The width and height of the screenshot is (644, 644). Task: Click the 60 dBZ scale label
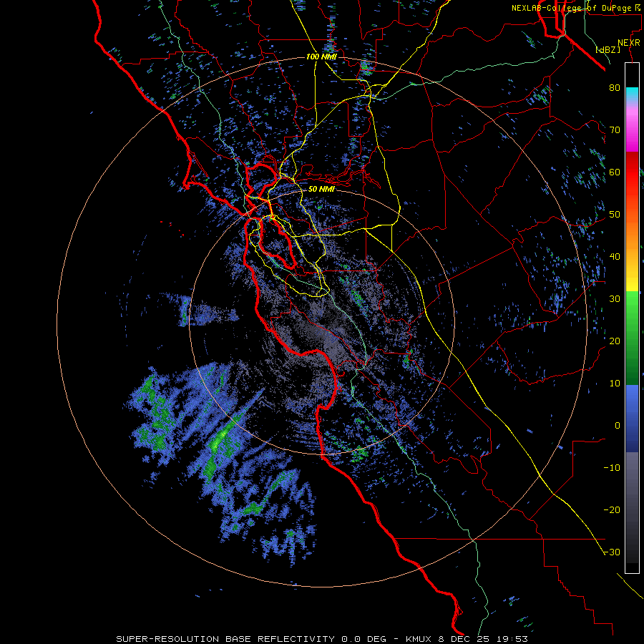click(x=615, y=172)
